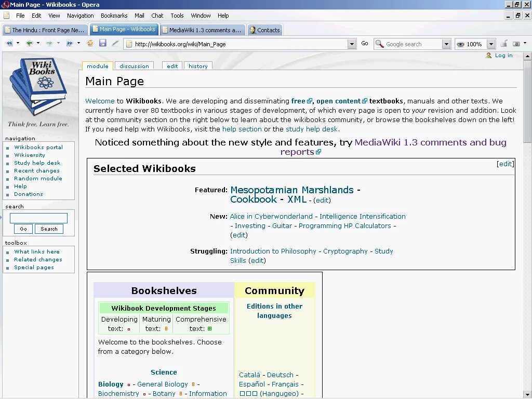Click the Forward arrow icon
The height and width of the screenshot is (399, 532).
(x=49, y=44)
